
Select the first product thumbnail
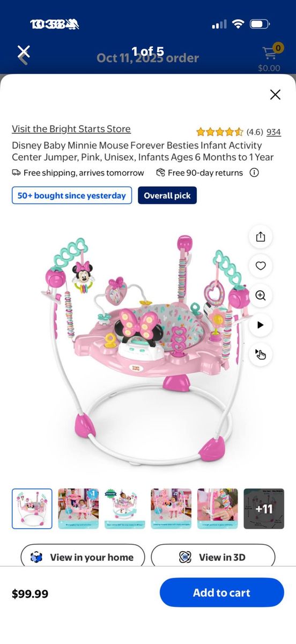click(32, 509)
